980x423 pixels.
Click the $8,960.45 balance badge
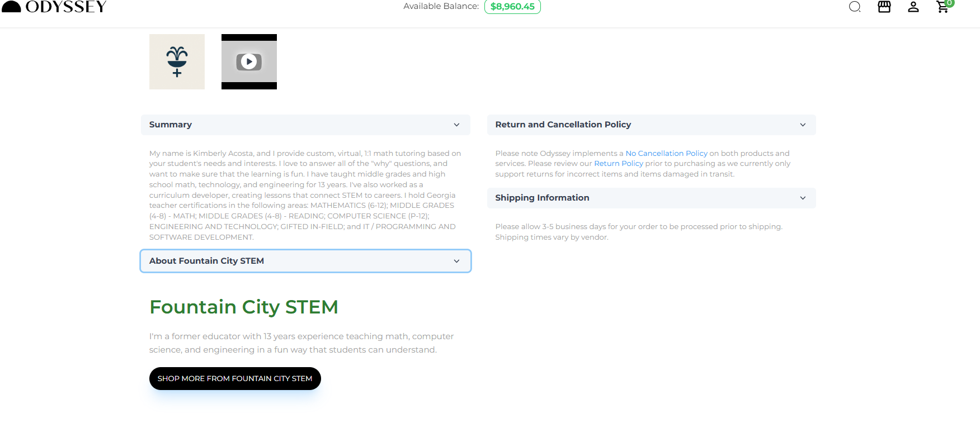[512, 7]
